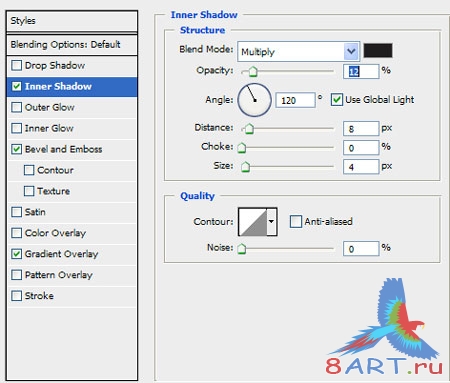450x383 pixels.
Task: Click the Noise percentage input field
Action: [361, 249]
